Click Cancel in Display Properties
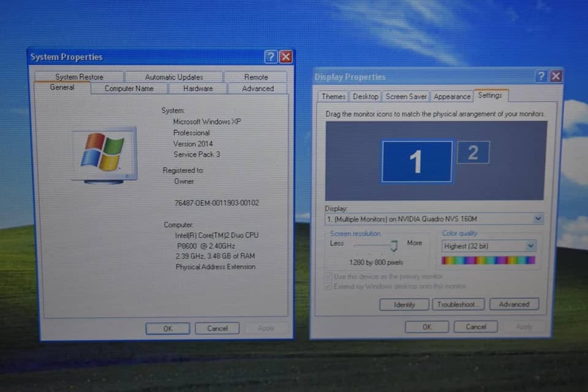This screenshot has height=392, width=588. pyautogui.click(x=475, y=326)
